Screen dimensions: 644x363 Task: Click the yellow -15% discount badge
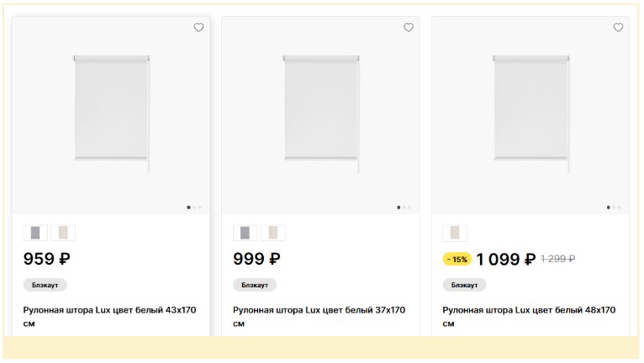(x=457, y=260)
